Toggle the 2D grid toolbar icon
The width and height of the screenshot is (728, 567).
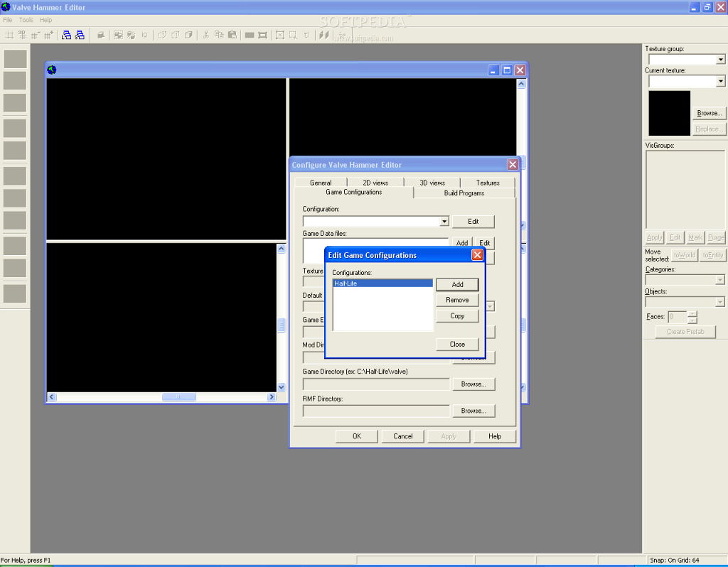(x=9, y=35)
